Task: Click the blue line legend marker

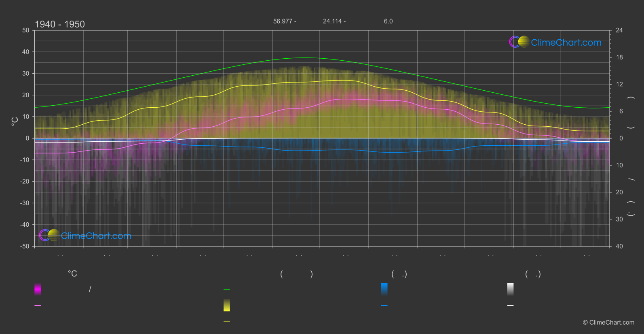Action: pyautogui.click(x=384, y=306)
